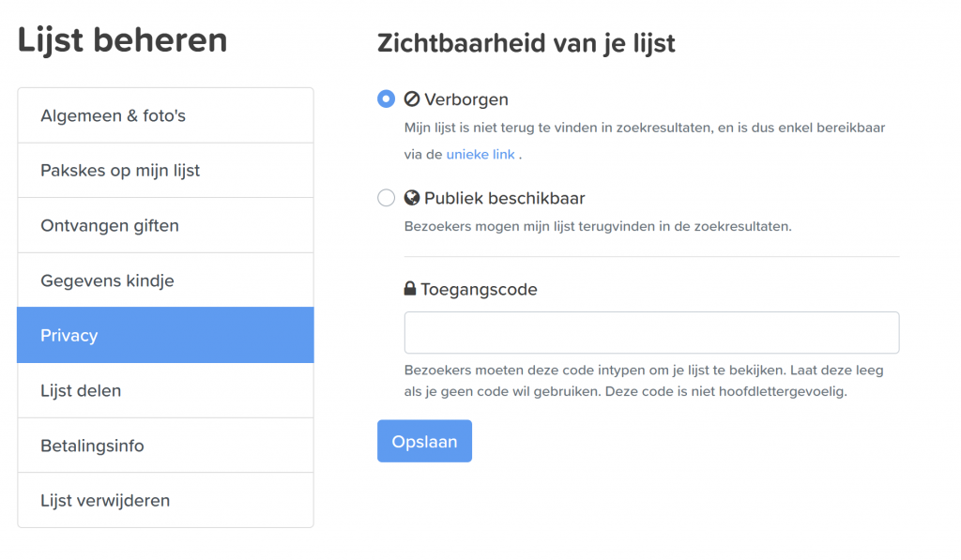This screenshot has width=961, height=560.
Task: Click the padlock icon next to Toegangscode
Action: (x=410, y=288)
